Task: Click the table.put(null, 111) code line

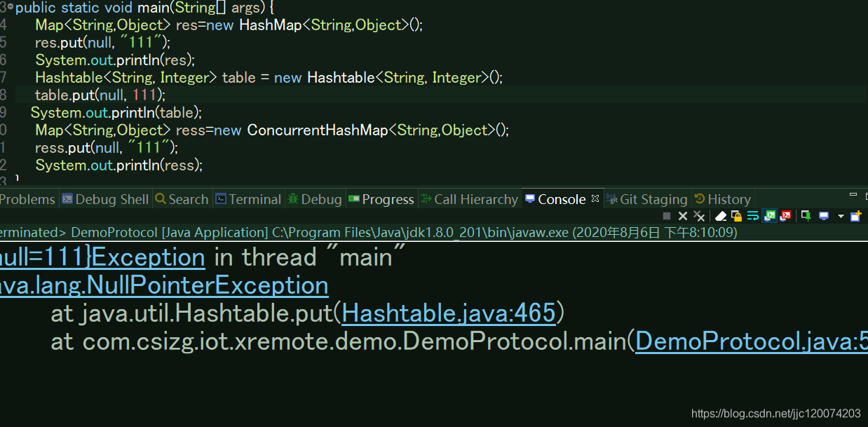Action: [x=100, y=95]
